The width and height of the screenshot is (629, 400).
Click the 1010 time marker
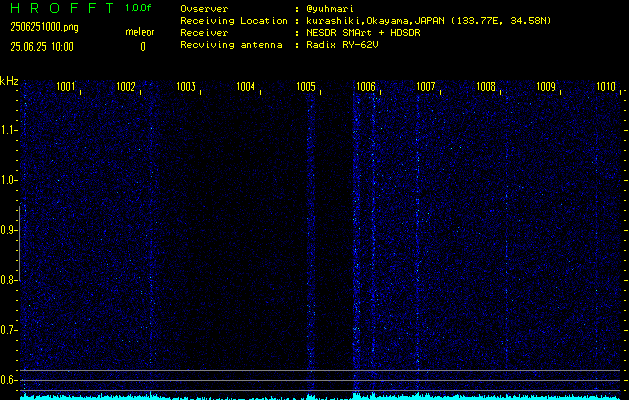[606, 87]
